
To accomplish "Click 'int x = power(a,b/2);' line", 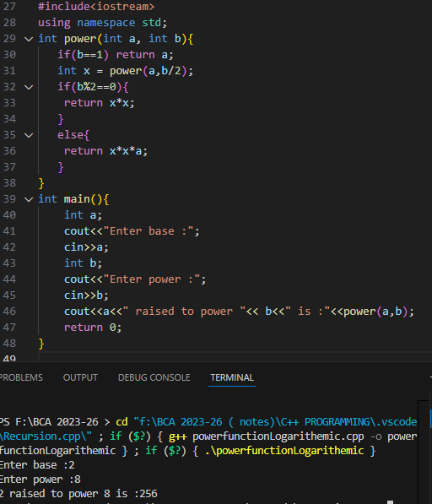I will (x=125, y=71).
